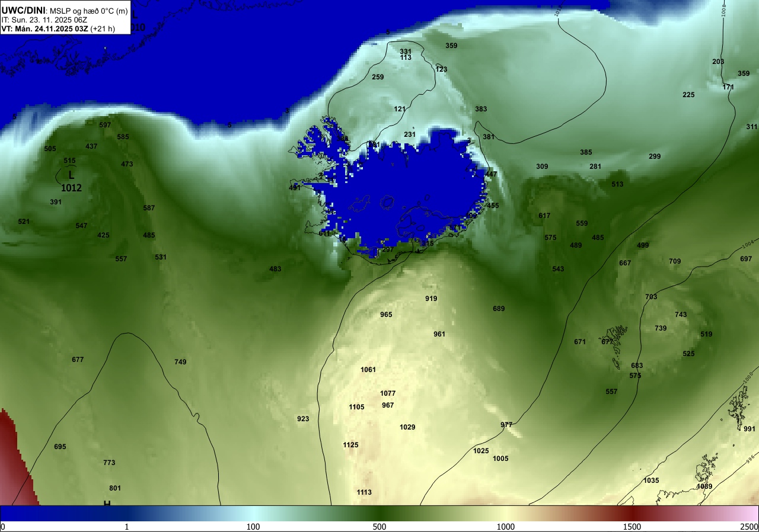
Task: Click the 749 height value
Action: pos(180,362)
